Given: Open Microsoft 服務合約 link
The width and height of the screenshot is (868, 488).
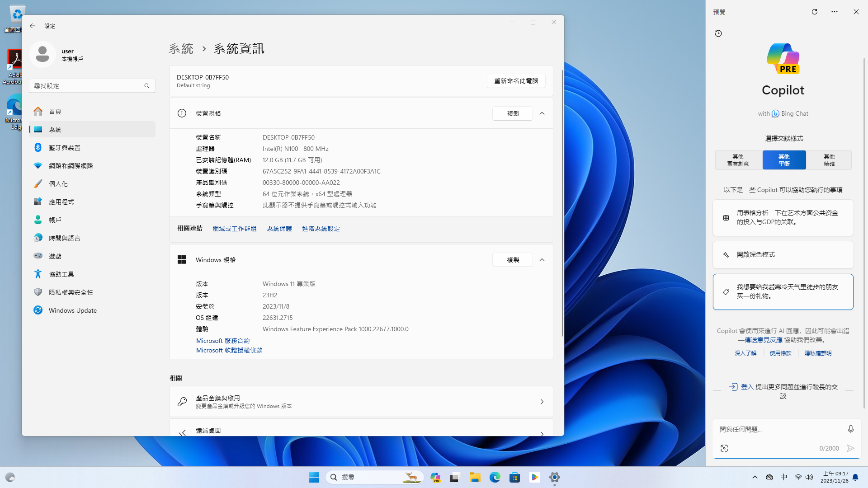Looking at the screenshot, I should (x=223, y=341).
